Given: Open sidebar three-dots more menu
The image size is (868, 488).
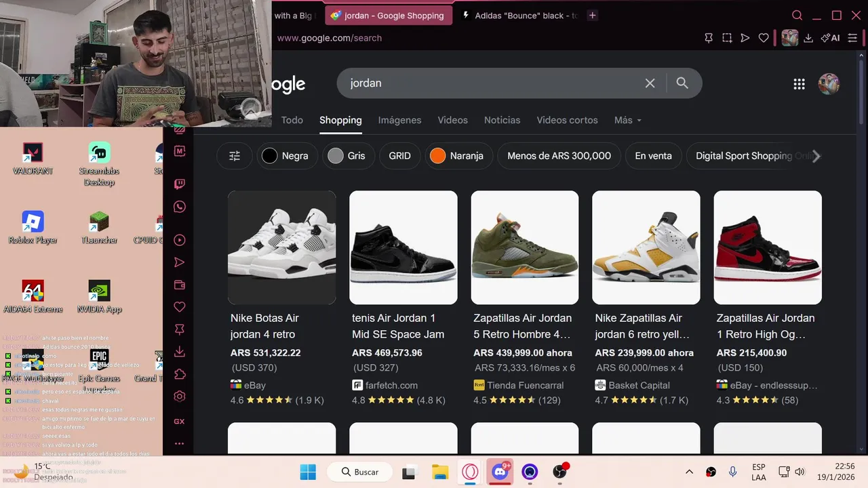Looking at the screenshot, I should [180, 443].
